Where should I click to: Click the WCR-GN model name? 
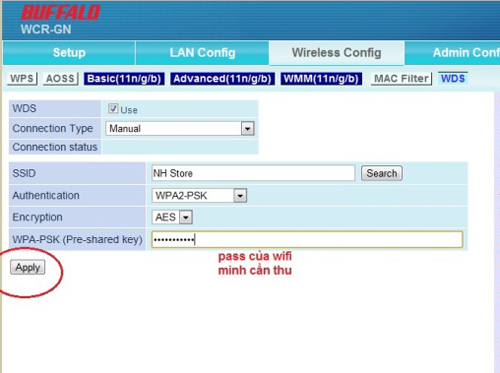(x=46, y=29)
